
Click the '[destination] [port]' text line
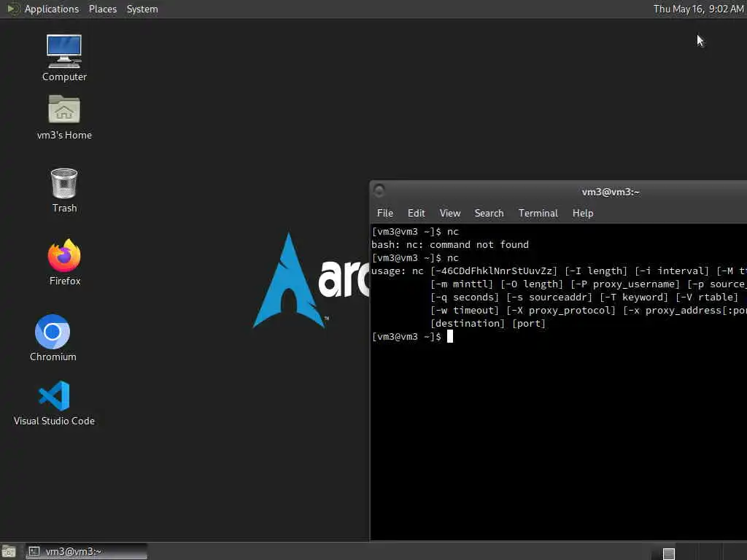click(488, 323)
